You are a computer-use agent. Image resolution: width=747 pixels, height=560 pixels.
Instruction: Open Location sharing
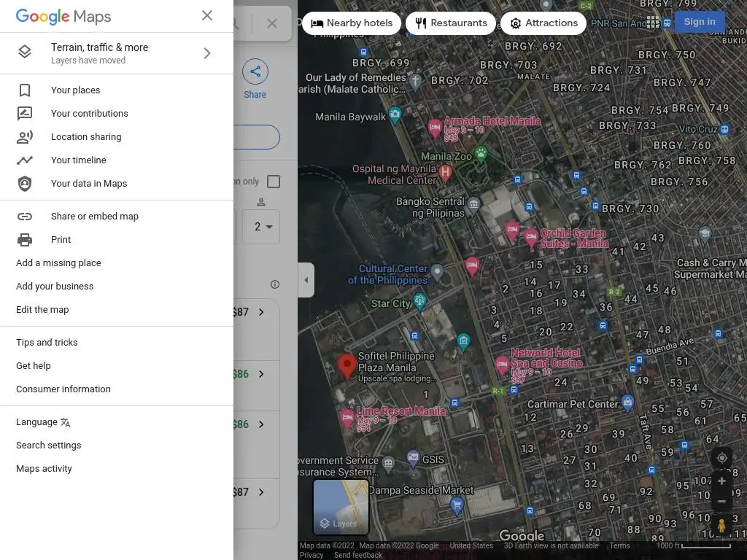coord(117,136)
